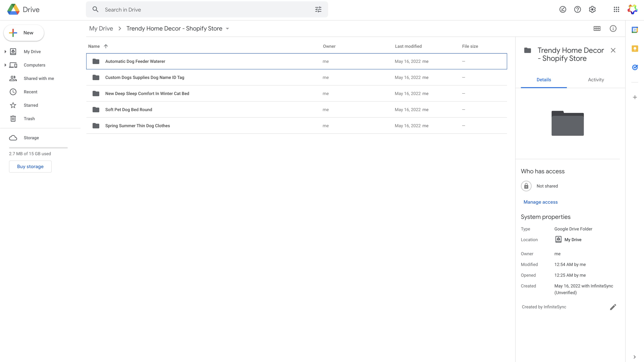Open the Help question mark icon
The width and height of the screenshot is (644, 362).
[x=577, y=10]
